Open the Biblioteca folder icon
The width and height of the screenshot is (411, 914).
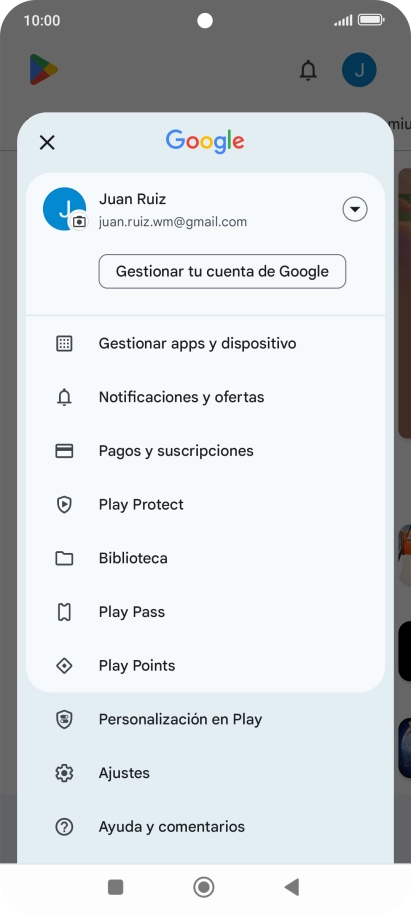click(64, 558)
